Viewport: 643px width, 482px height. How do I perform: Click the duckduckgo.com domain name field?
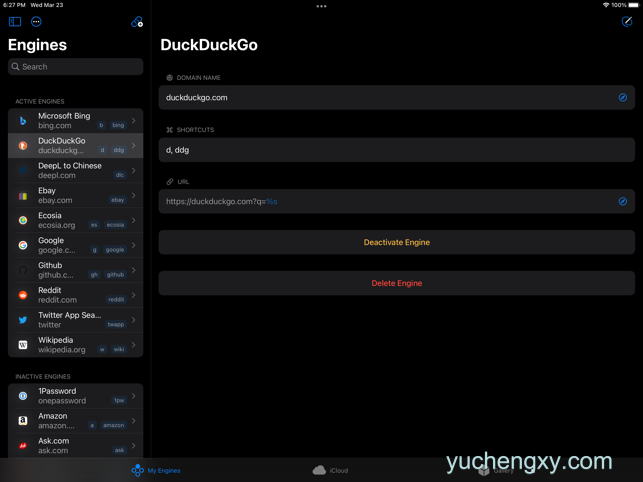[397, 97]
